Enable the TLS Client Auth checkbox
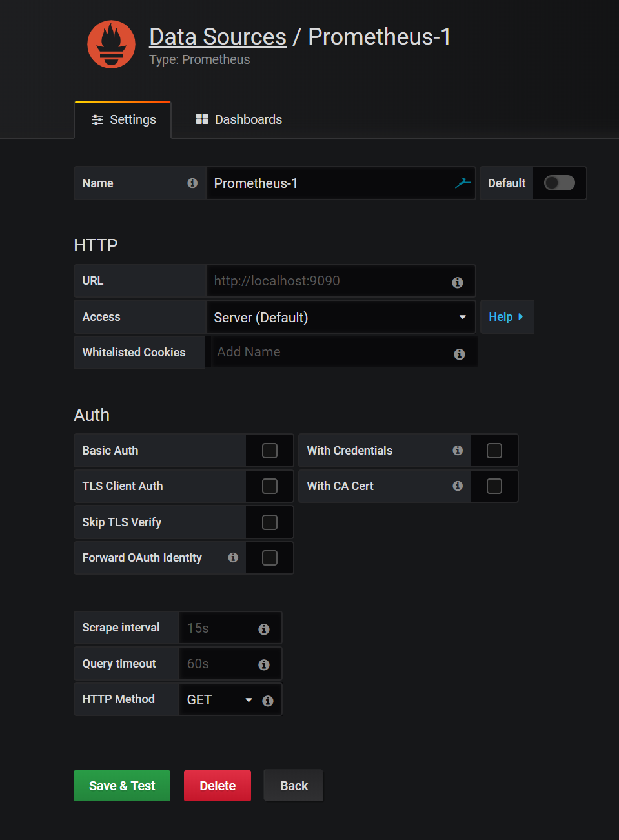The image size is (619, 840). click(270, 486)
